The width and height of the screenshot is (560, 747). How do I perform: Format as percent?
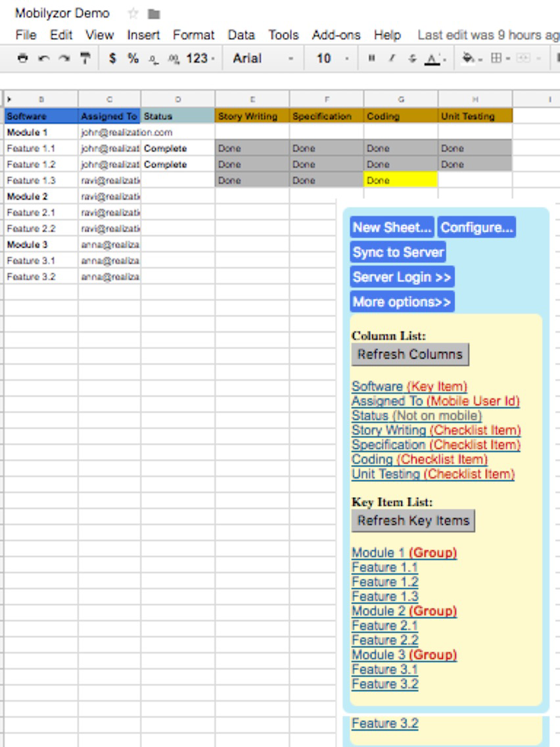tap(133, 58)
